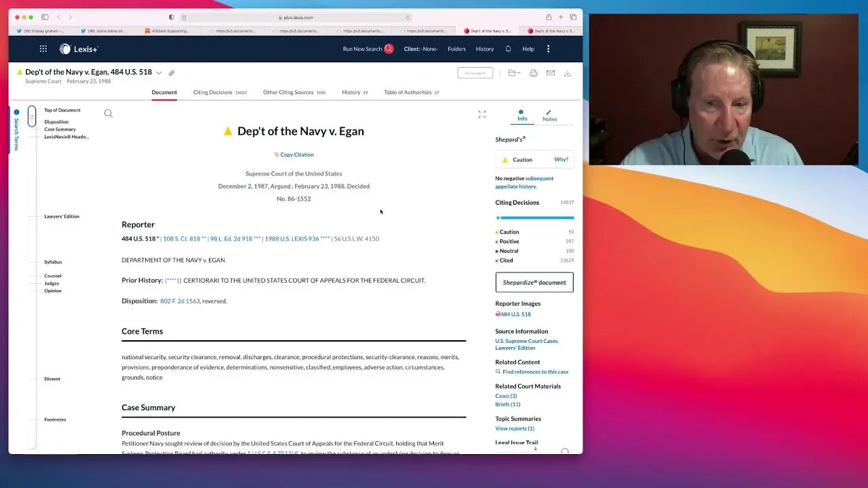Screen dimensions: 868x488
Task: Click Safari privacy shield icon
Action: 171,17
